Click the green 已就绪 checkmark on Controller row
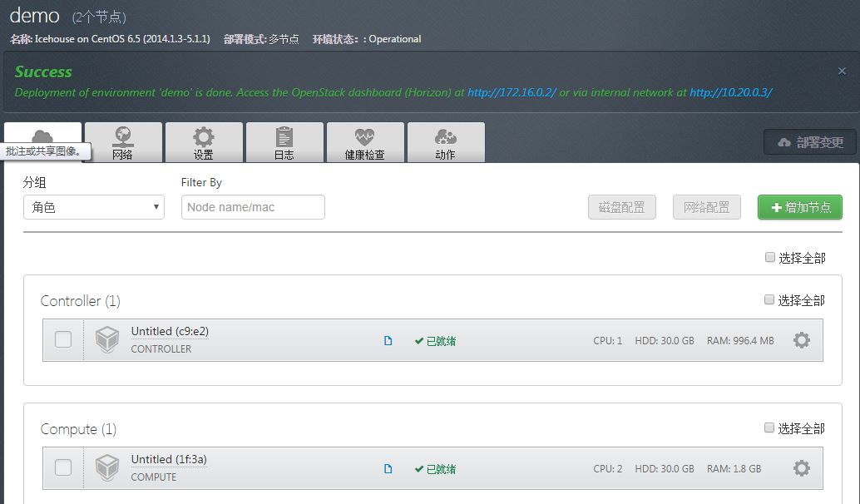Screen dimensions: 860x504 click(419, 339)
